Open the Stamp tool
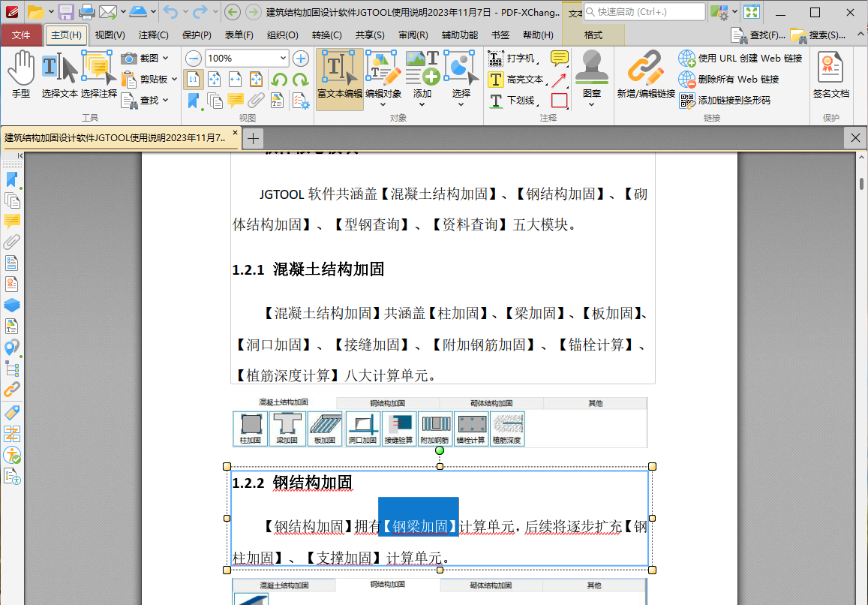 click(591, 75)
